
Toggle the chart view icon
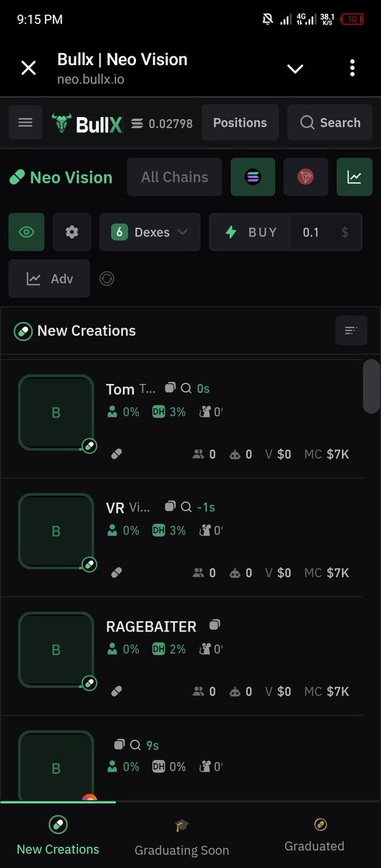[x=354, y=177]
